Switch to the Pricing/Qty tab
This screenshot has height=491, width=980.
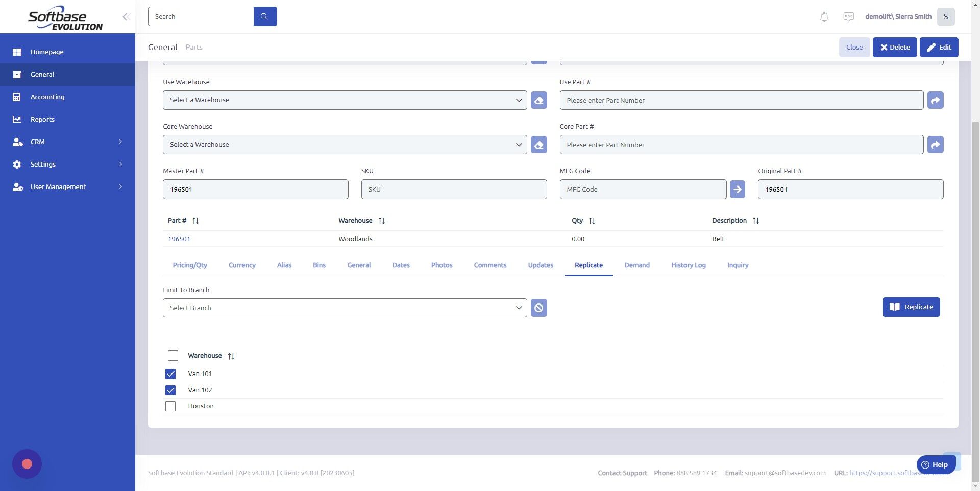tap(189, 265)
